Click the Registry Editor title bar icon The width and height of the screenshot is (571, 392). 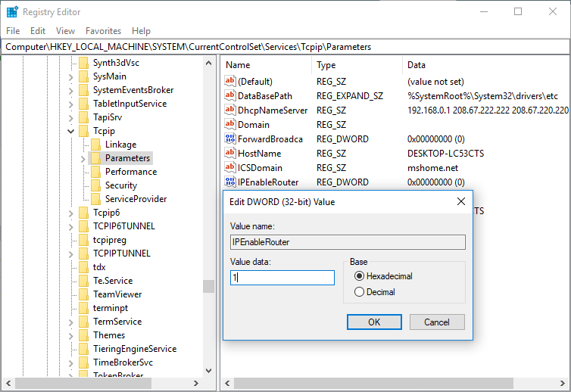(x=12, y=11)
